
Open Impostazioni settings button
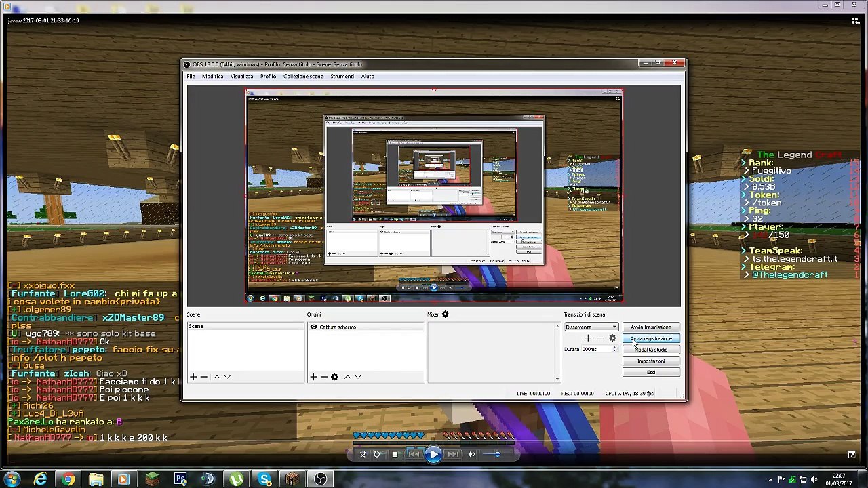651,361
